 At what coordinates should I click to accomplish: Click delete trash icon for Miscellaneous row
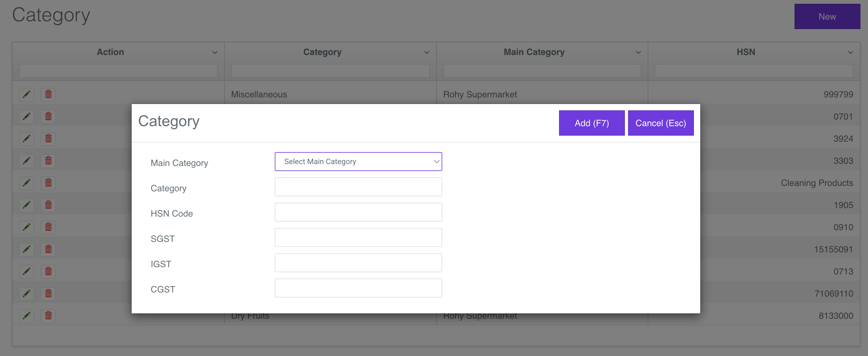[48, 95]
